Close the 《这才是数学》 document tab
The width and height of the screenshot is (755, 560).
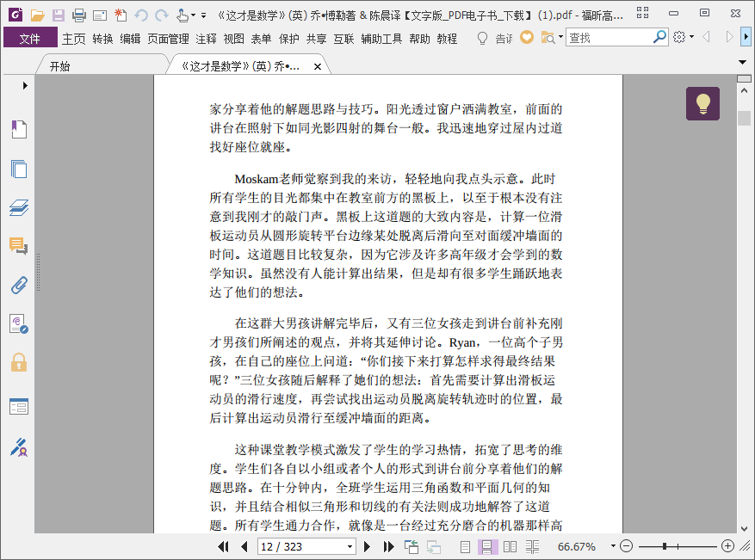[318, 67]
